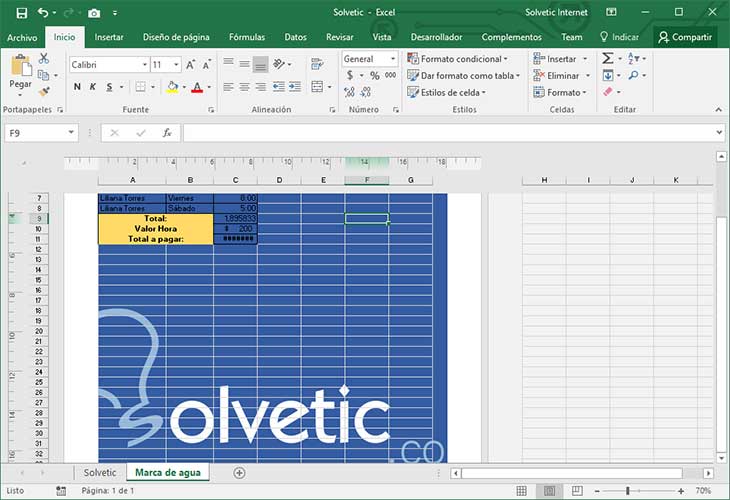Align text to the bottom
The height and width of the screenshot is (500, 730).
261,65
